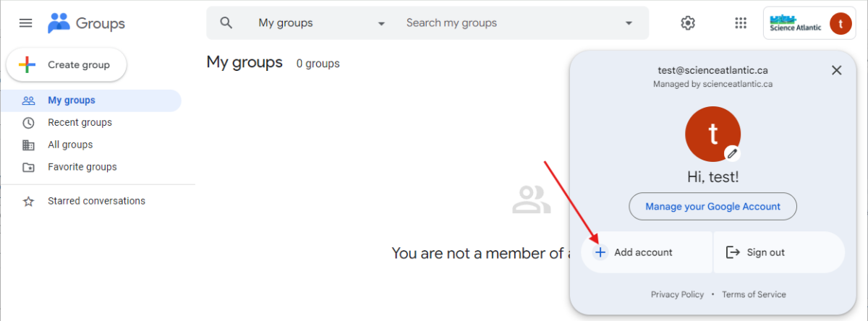Image resolution: width=868 pixels, height=321 pixels.
Task: Click the Google Groups logo
Action: (x=86, y=23)
